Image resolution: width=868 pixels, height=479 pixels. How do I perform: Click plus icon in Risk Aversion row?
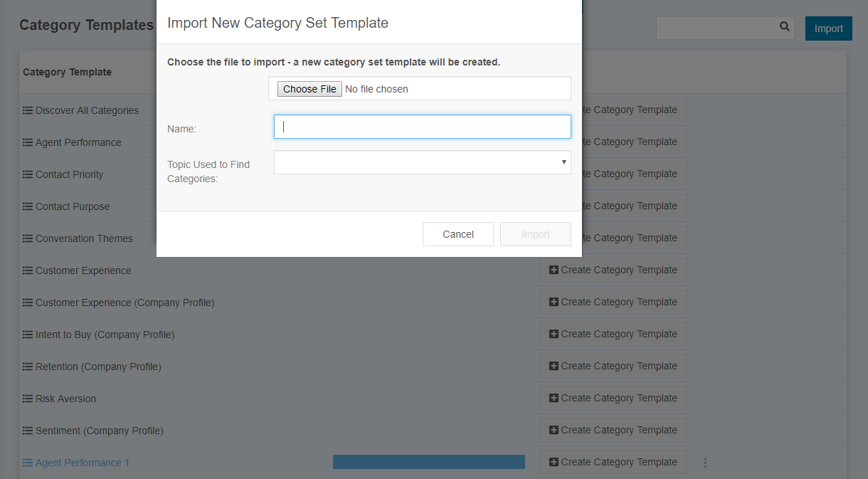point(554,398)
